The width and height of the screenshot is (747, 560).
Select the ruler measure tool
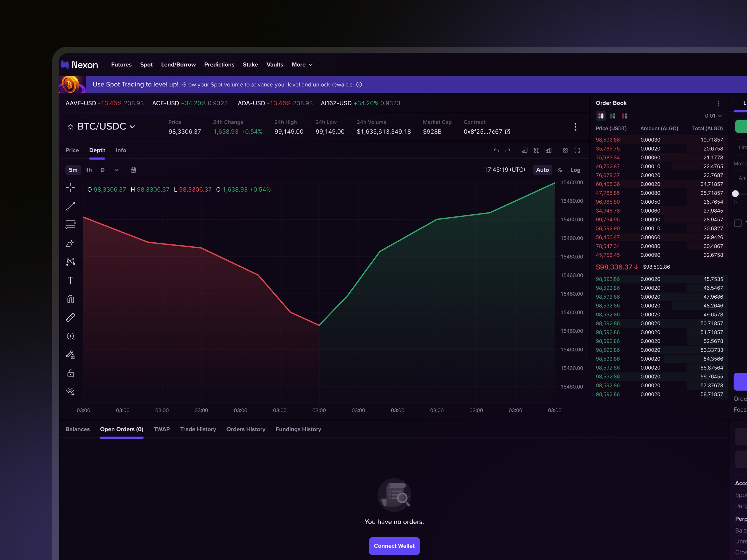click(x=70, y=318)
